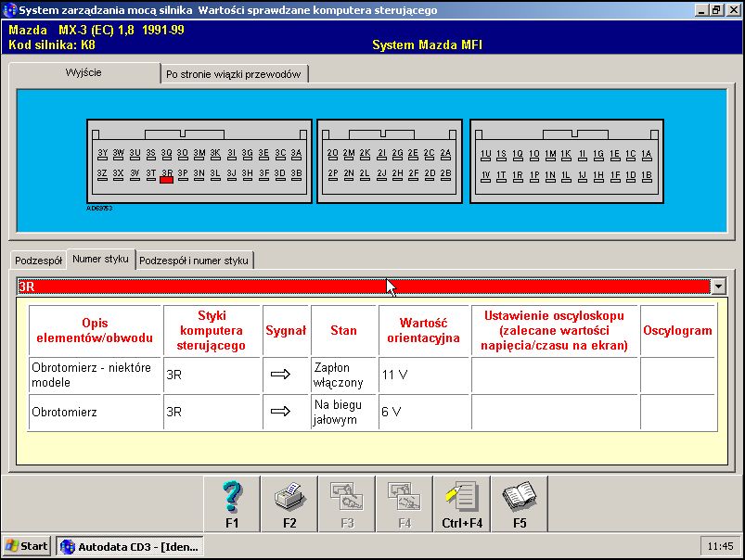Click the Oscylogram column header
The image size is (745, 560).
[x=677, y=330]
